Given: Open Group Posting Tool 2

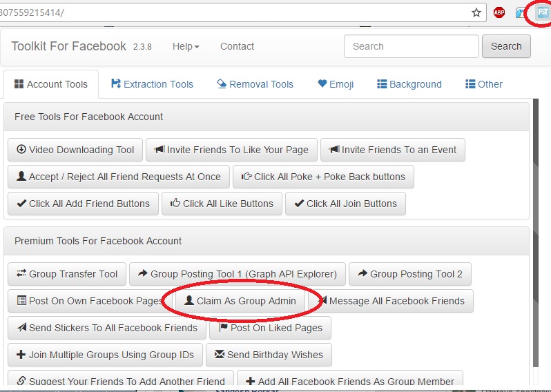Looking at the screenshot, I should (409, 274).
